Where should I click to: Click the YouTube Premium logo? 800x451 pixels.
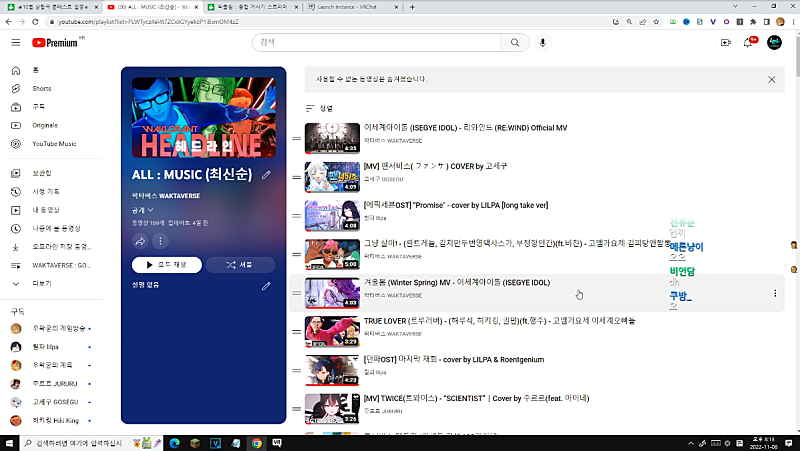tap(55, 43)
